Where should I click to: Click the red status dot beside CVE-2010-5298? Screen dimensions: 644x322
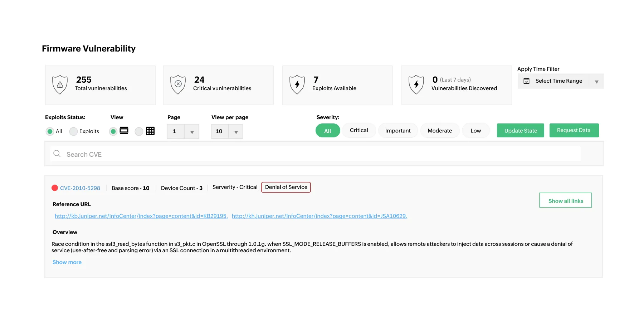[55, 187]
